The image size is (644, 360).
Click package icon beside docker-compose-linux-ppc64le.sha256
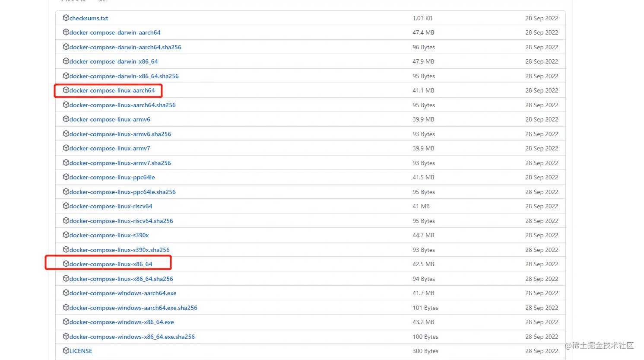(66, 191)
